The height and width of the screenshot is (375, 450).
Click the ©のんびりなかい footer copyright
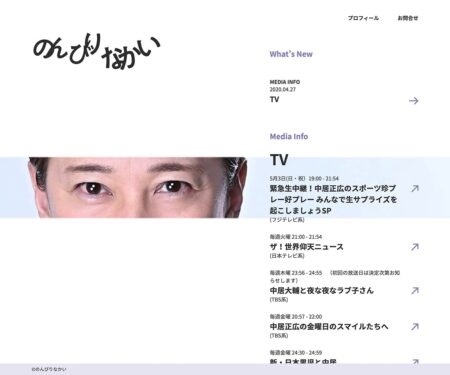(49, 369)
